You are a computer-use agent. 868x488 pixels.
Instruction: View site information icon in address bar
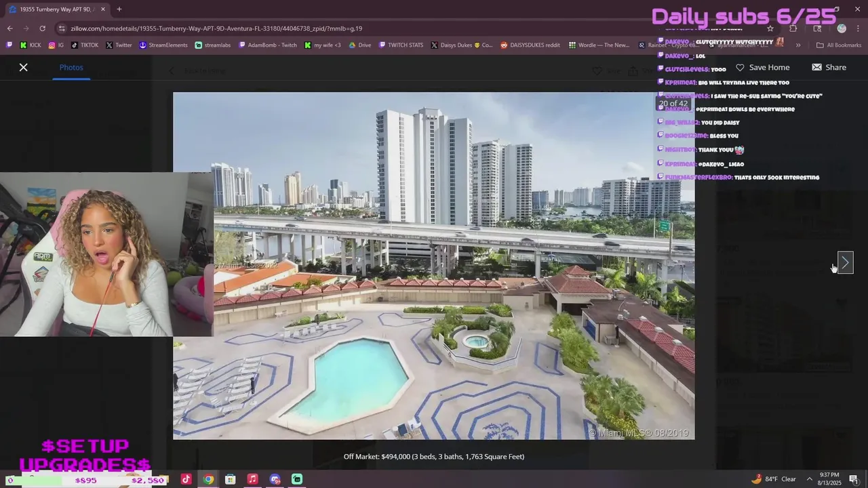[x=62, y=28]
